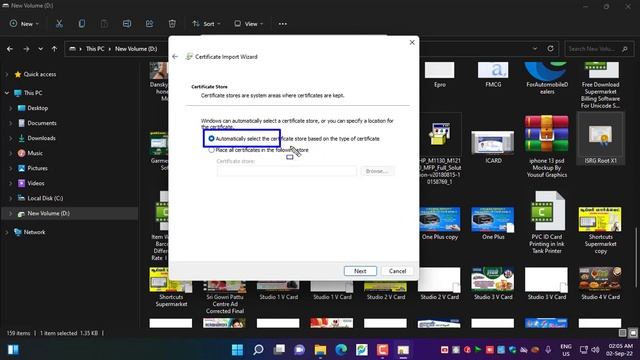Switch to large thumbnails view icon
The height and width of the screenshot is (360, 640).
pyautogui.click(x=632, y=333)
